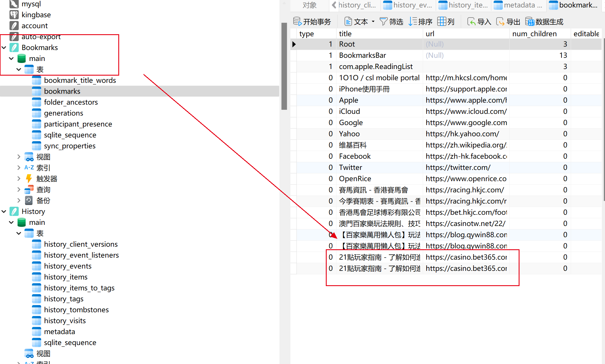Select the Root row's current-row marker
Viewport: 605px width, 364px height.
294,44
